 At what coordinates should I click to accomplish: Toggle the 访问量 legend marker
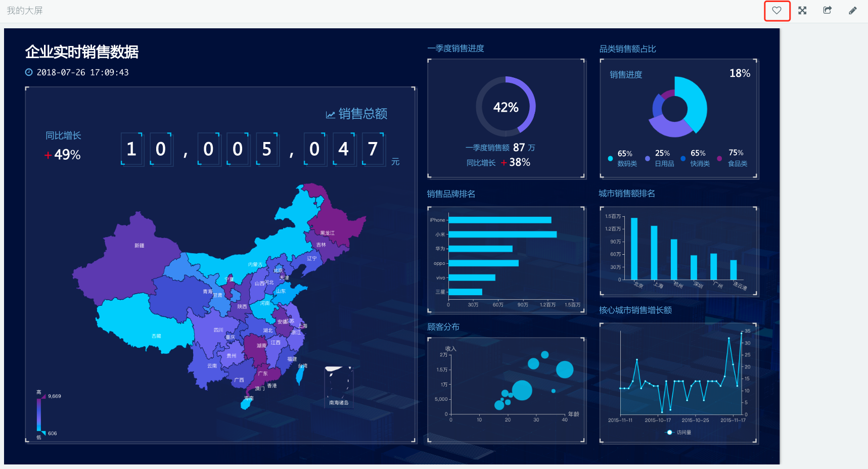pos(670,432)
